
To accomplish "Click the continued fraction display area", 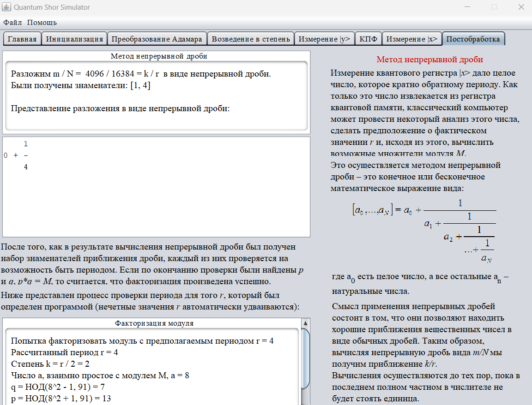I will (x=157, y=187).
